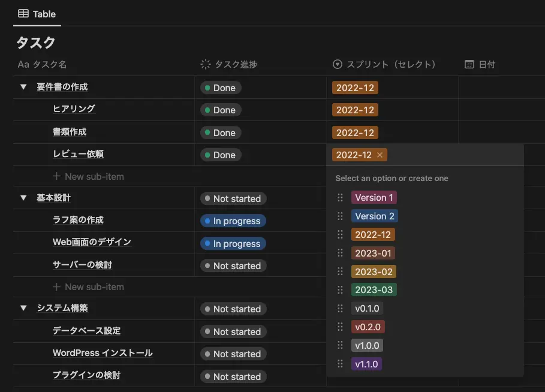This screenshot has height=392, width=545.
Task: Pick the green 2023-03 tag
Action: (x=374, y=290)
